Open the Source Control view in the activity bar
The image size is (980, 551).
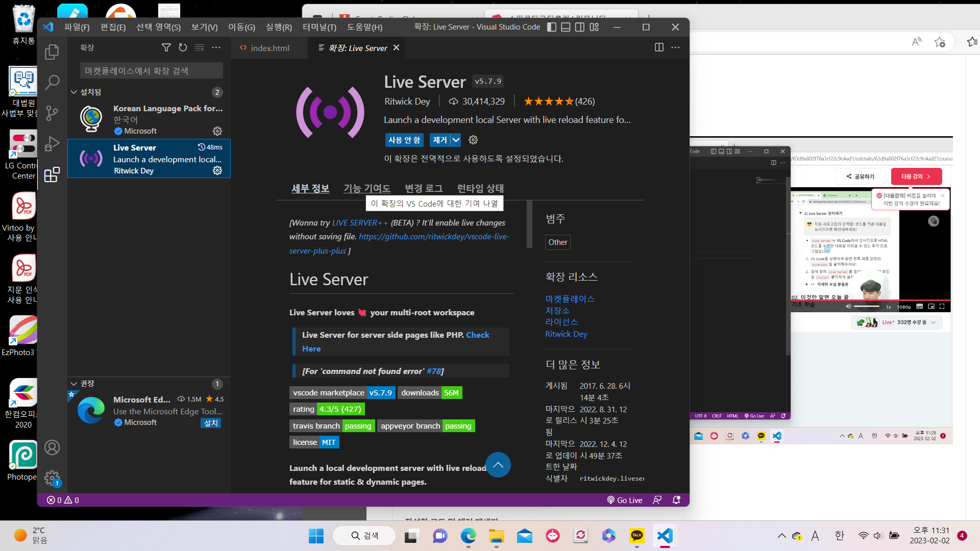tap(52, 113)
